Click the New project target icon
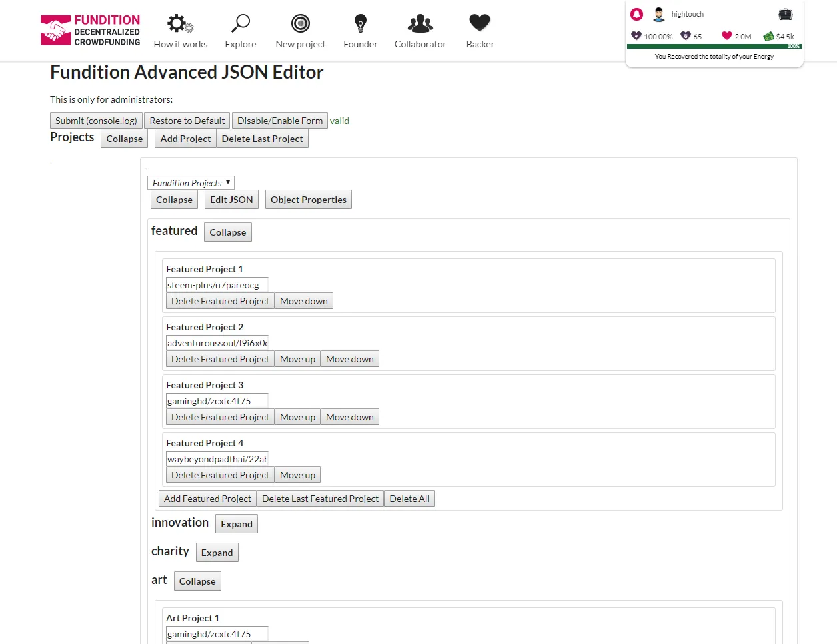 pyautogui.click(x=301, y=23)
